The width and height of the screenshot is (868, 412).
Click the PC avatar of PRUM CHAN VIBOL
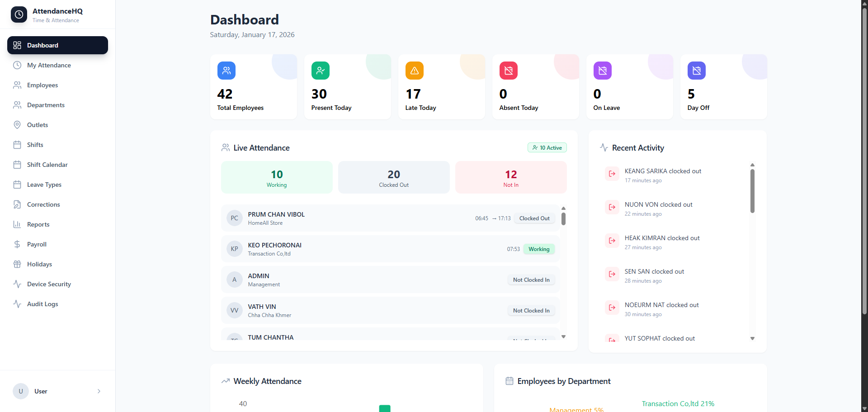point(234,218)
